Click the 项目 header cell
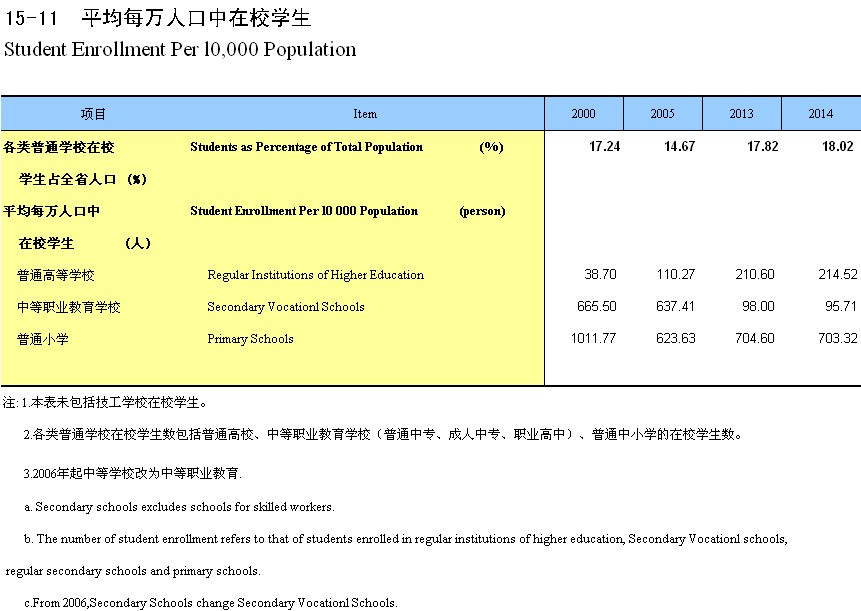 coord(94,114)
